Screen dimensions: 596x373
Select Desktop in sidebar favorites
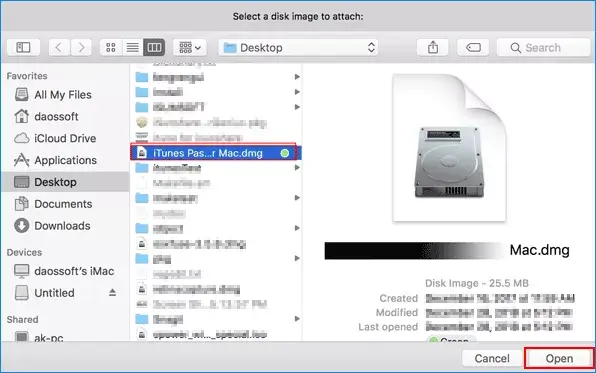[65, 182]
